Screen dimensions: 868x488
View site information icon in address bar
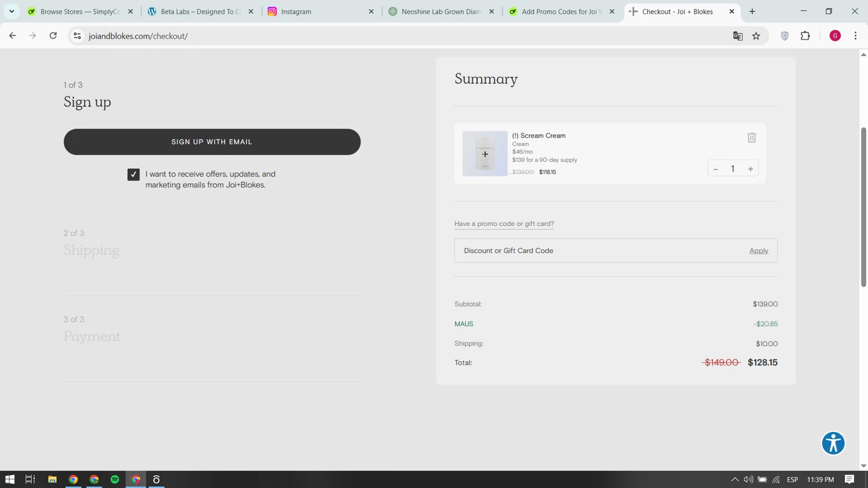[x=77, y=36]
